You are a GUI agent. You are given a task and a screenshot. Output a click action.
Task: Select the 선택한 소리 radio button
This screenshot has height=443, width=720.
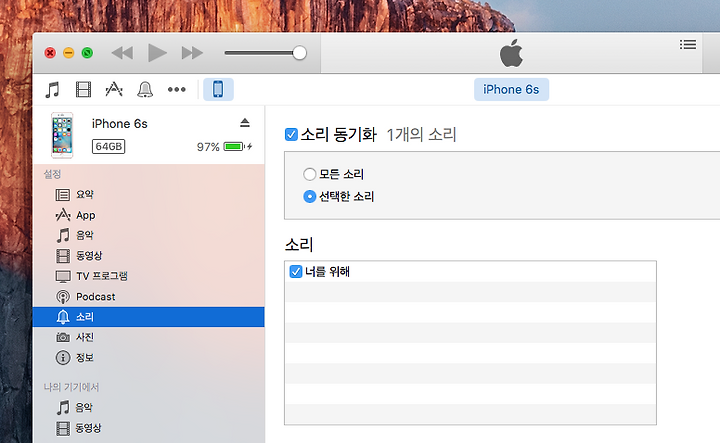309,196
